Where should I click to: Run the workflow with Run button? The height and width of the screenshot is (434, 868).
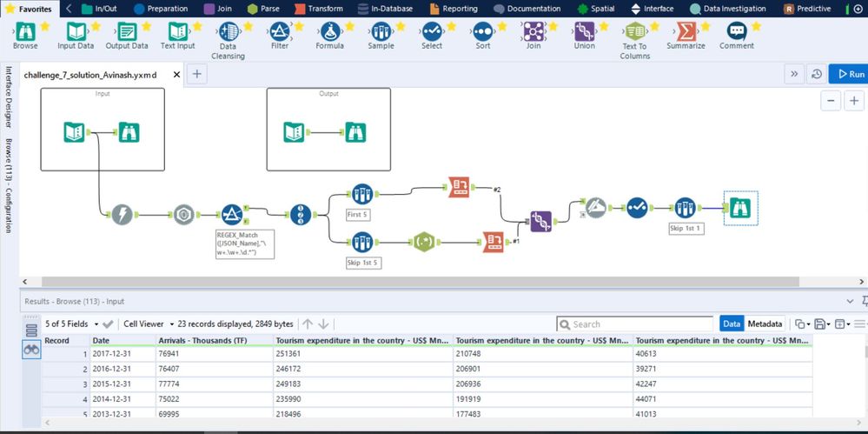(849, 74)
